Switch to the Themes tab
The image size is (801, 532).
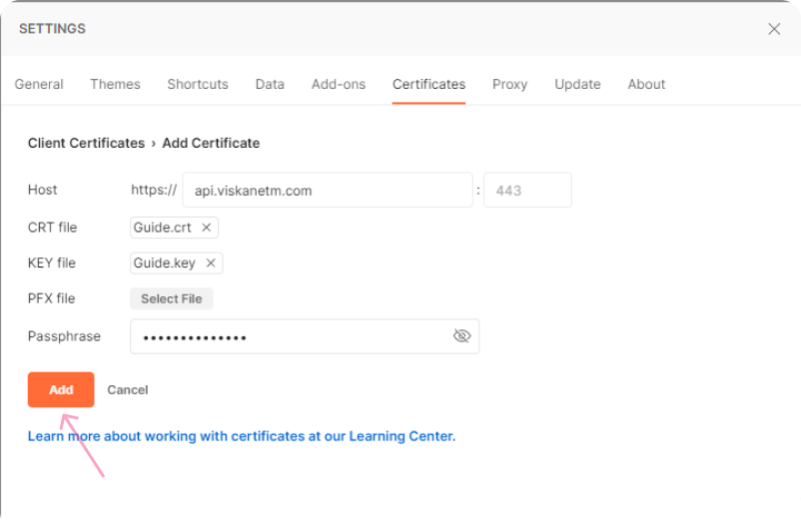[115, 84]
